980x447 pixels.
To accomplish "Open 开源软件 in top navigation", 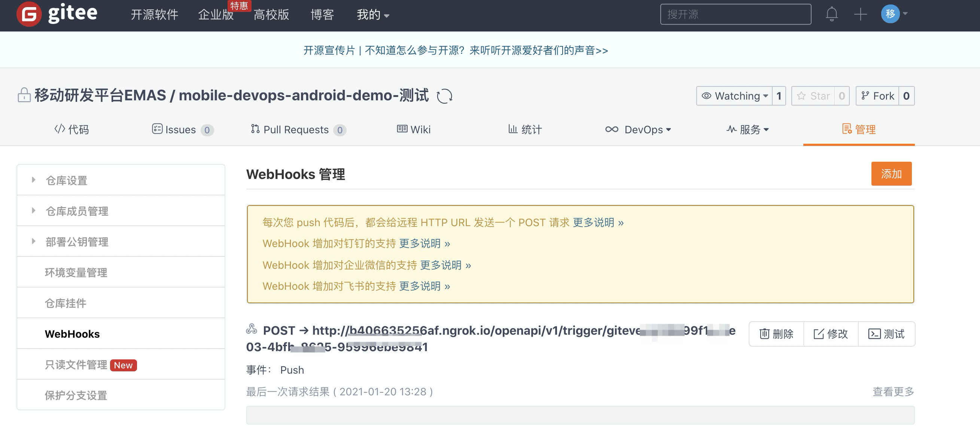I will coord(155,15).
